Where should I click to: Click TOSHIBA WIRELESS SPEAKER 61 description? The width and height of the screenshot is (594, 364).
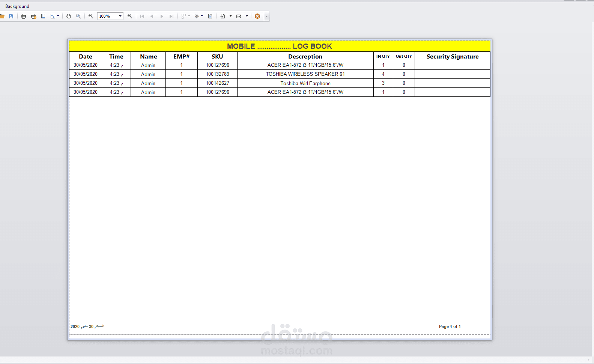click(305, 74)
